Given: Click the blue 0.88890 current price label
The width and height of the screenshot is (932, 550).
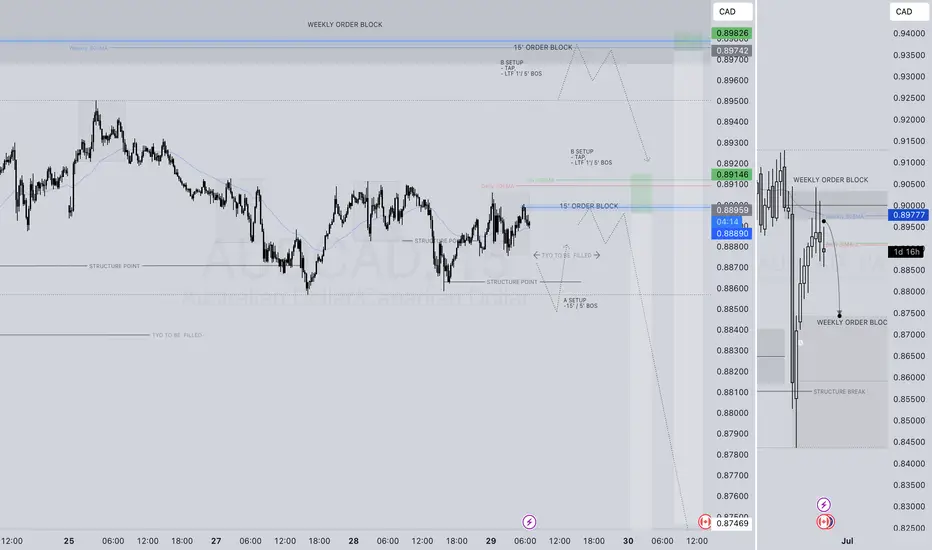Looking at the screenshot, I should pyautogui.click(x=732, y=234).
